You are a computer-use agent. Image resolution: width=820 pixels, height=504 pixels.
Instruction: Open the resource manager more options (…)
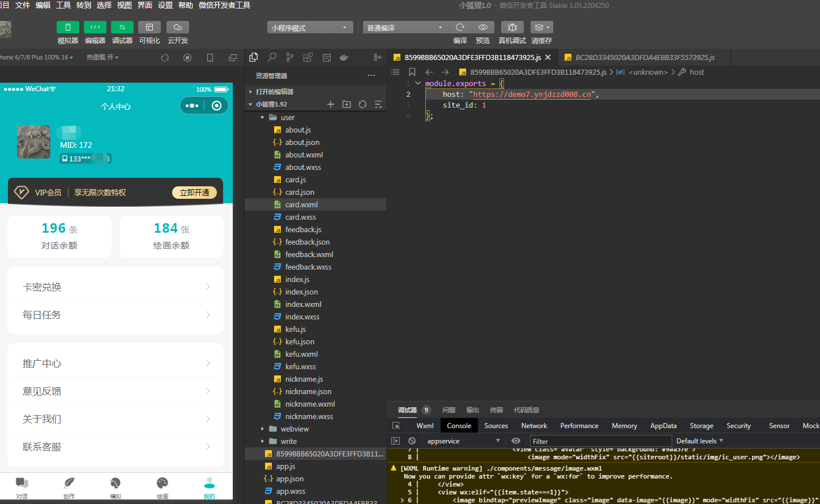[x=371, y=75]
